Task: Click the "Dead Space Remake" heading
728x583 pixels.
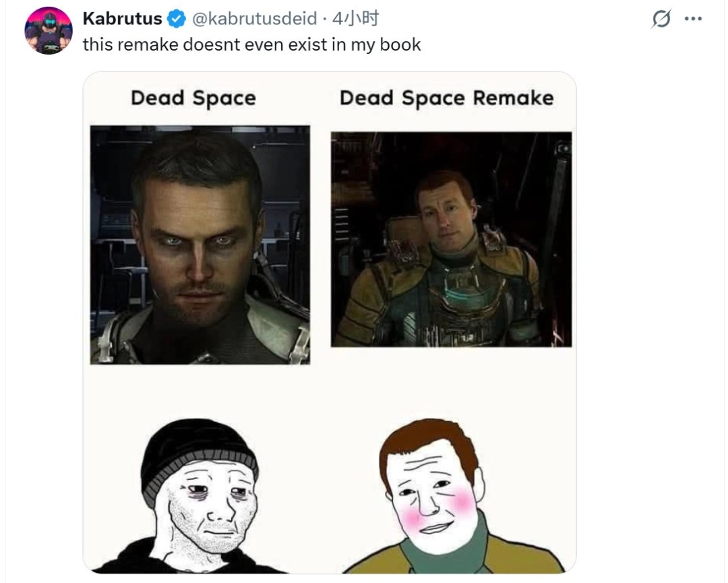Action: click(446, 98)
